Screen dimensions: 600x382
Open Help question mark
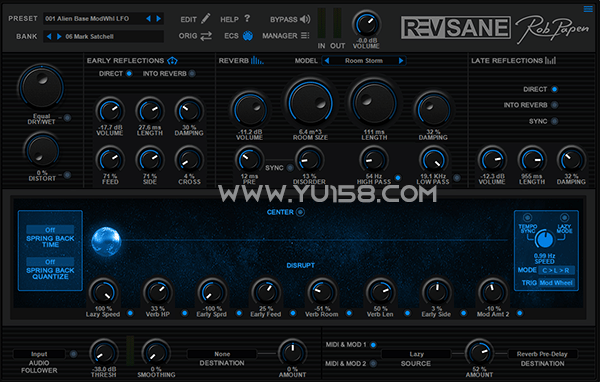247,18
